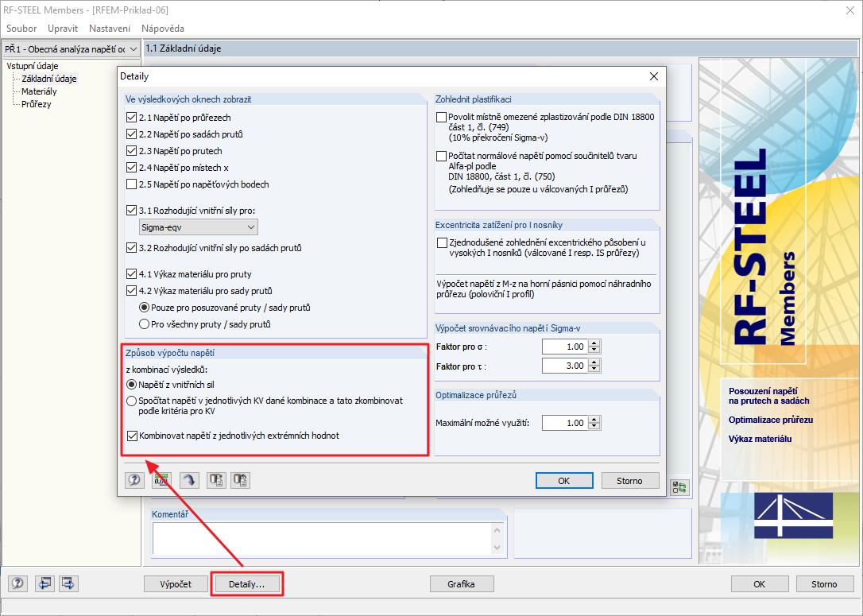Confirm Detaily dialog with OK
The width and height of the screenshot is (863, 616).
point(564,481)
